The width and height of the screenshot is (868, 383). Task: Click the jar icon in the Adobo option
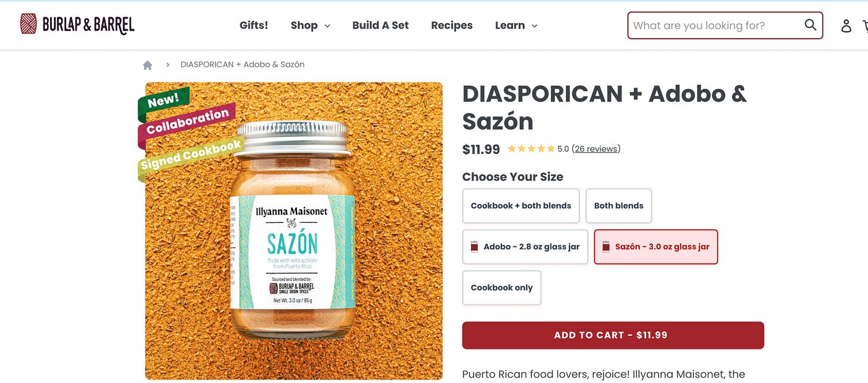click(x=475, y=247)
